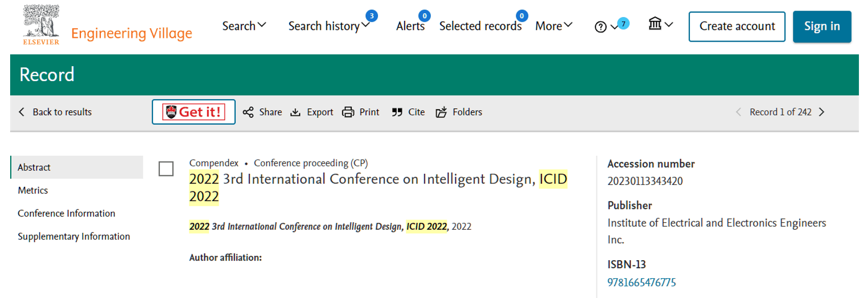The width and height of the screenshot is (868, 298).
Task: Click the Get it! button
Action: coord(194,112)
